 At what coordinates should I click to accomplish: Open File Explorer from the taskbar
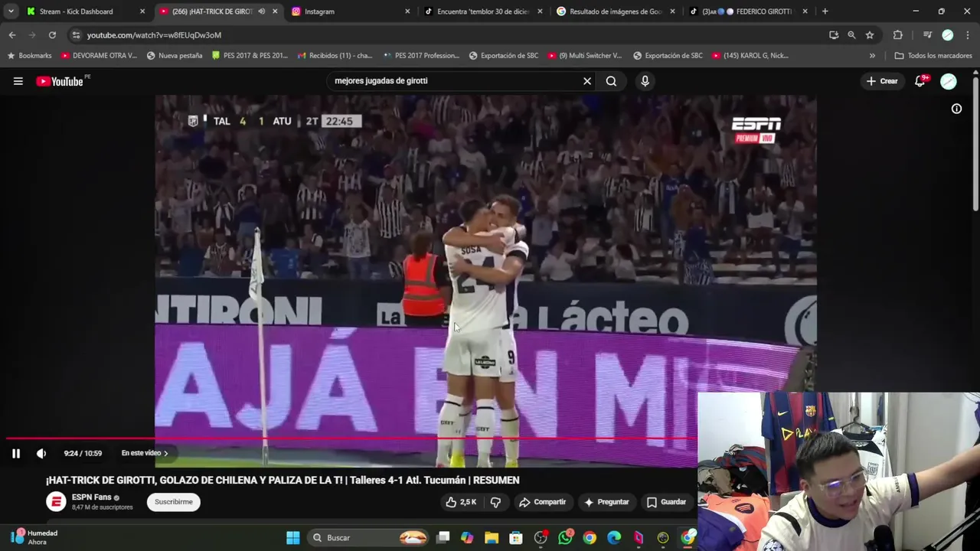492,538
